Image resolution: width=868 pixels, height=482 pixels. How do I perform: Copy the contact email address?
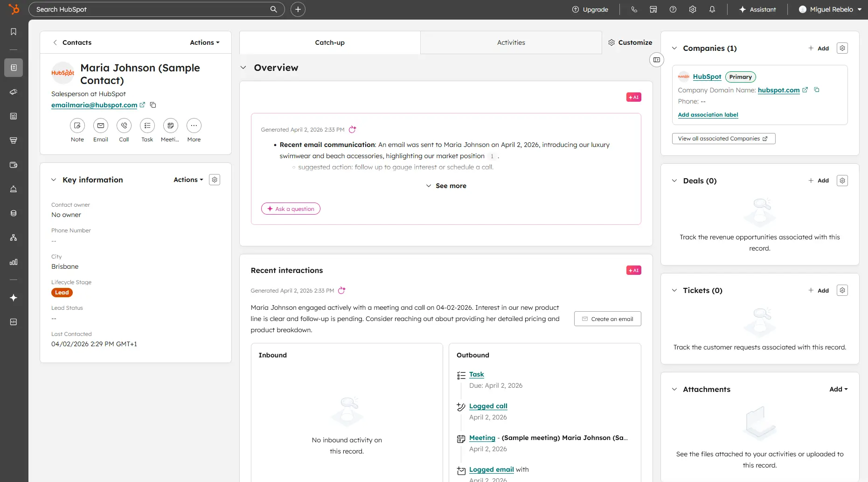tap(153, 105)
